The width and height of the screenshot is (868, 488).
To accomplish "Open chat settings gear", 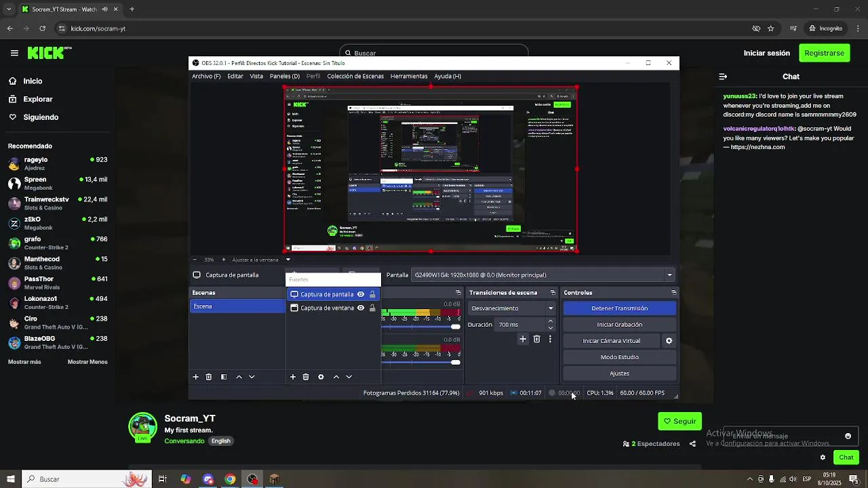I will pos(823,457).
